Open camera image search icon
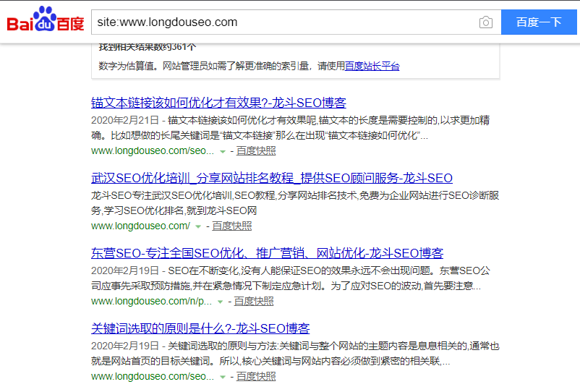 click(486, 22)
